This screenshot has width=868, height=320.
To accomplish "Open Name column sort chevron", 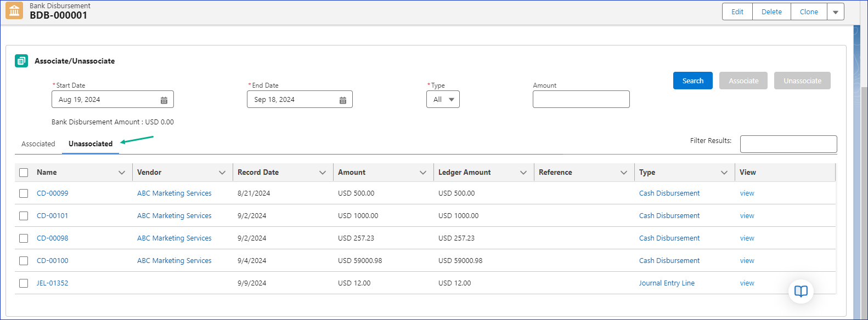I will pos(122,173).
